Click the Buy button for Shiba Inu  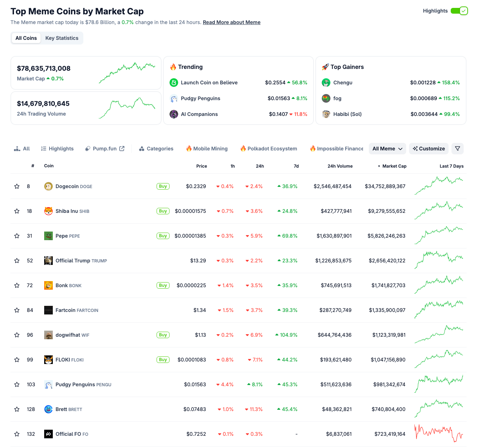coord(163,211)
